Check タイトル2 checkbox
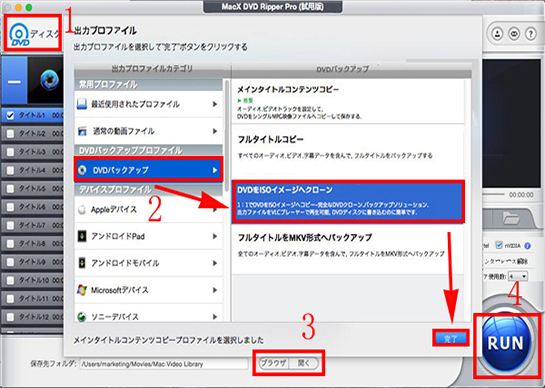Screen dimensions: 545x388 tap(10, 134)
